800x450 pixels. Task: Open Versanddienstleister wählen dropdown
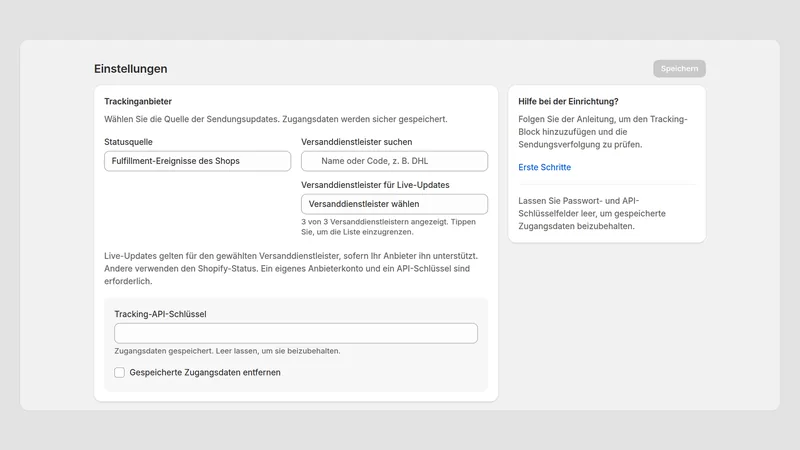[394, 204]
